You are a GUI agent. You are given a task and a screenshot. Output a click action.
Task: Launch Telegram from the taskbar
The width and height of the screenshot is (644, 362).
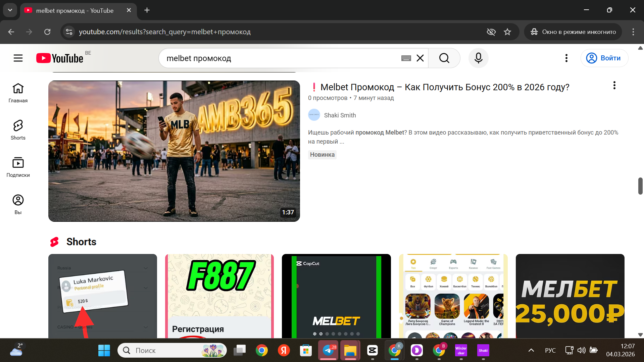click(328, 350)
